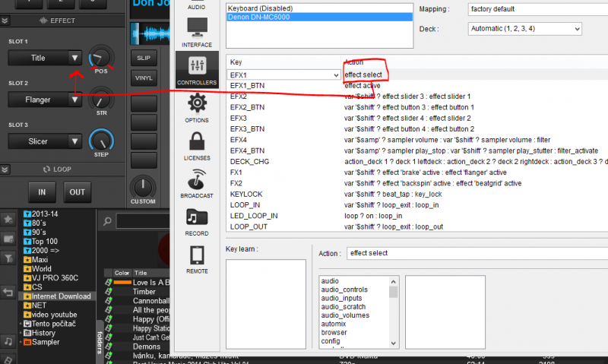Select audio_volumes in action category list

click(345, 315)
